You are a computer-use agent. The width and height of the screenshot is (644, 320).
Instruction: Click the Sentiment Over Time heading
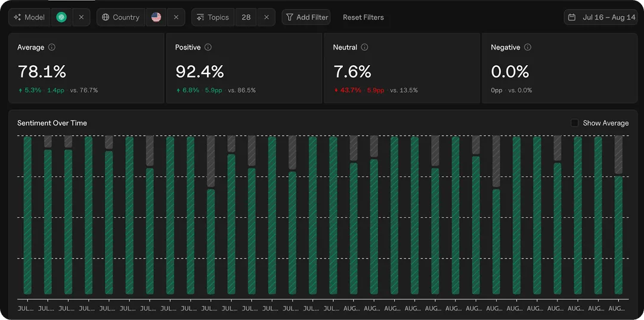52,123
